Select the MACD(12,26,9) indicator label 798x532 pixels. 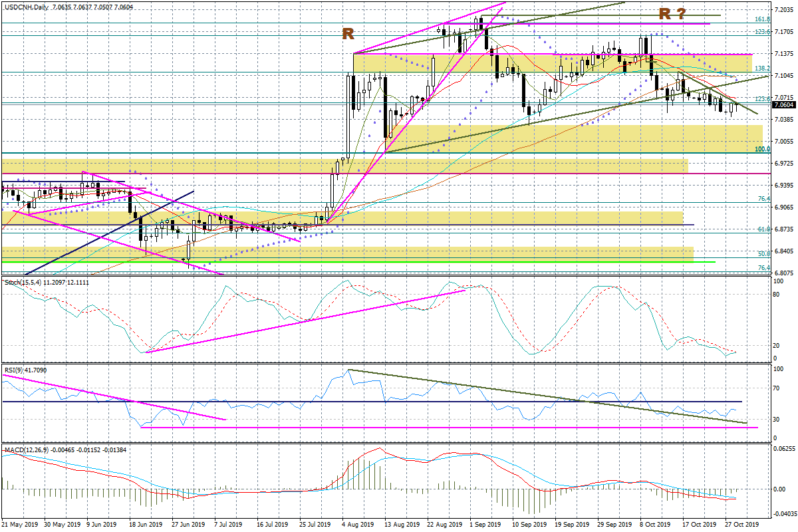[28, 450]
